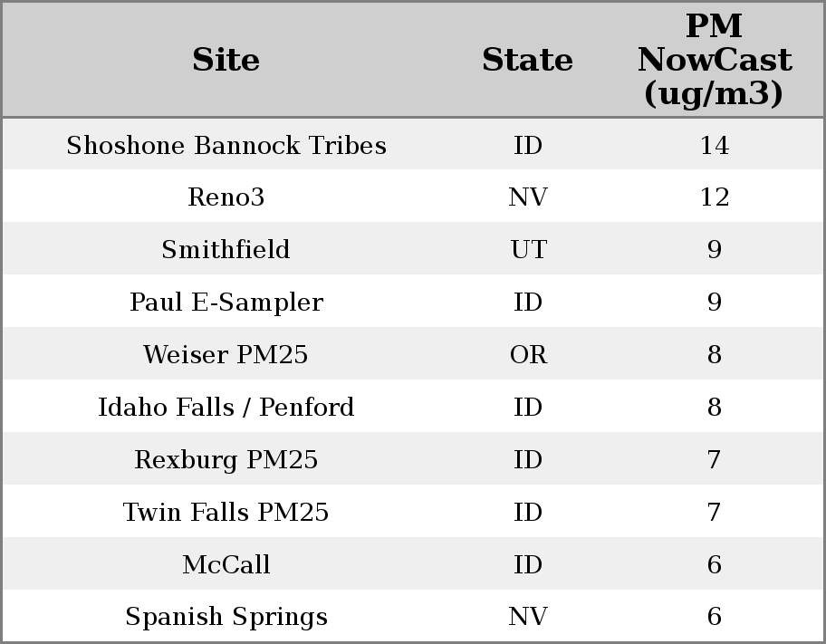The image size is (826, 644).
Task: Select the Spanish Springs site
Action: pos(226,617)
